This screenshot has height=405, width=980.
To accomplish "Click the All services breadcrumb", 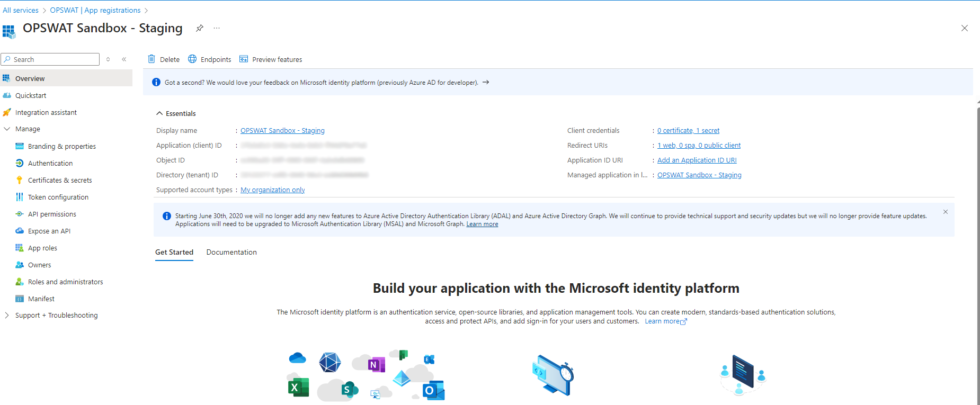I will tap(21, 10).
